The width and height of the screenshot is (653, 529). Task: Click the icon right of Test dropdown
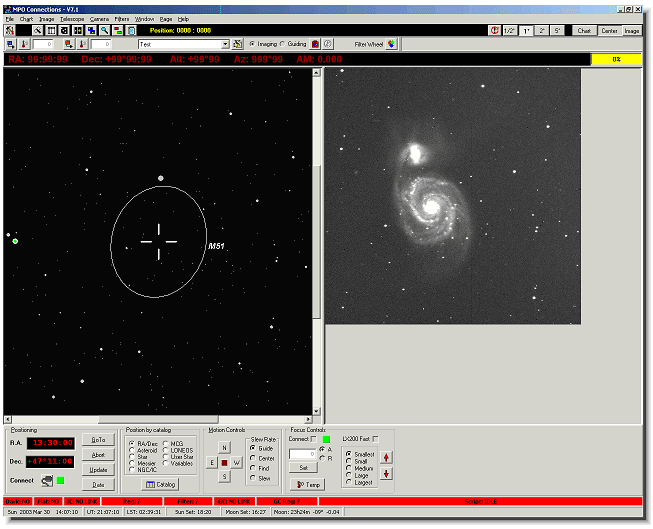pyautogui.click(x=238, y=44)
